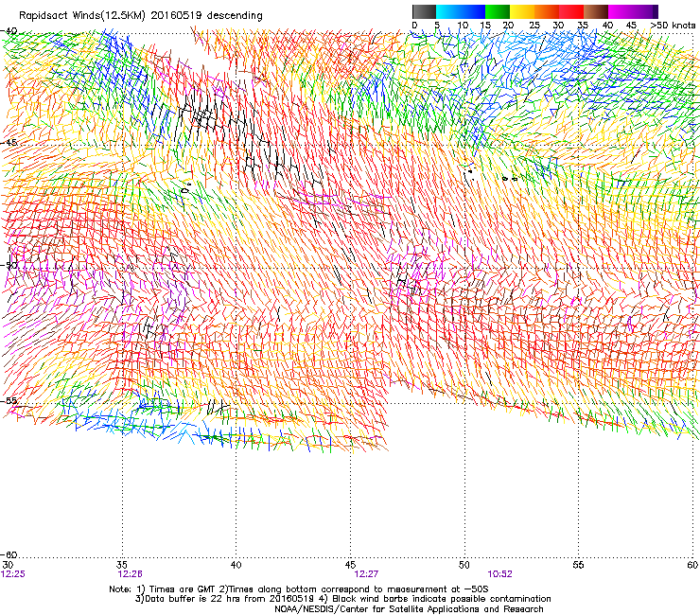Screen dimensions: 700x615
Task: Click the yellow 20-25 knots color band
Action: pos(522,11)
